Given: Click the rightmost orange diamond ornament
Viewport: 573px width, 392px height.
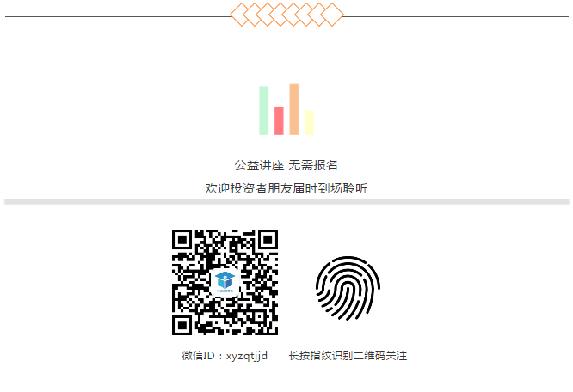Looking at the screenshot, I should tap(332, 15).
